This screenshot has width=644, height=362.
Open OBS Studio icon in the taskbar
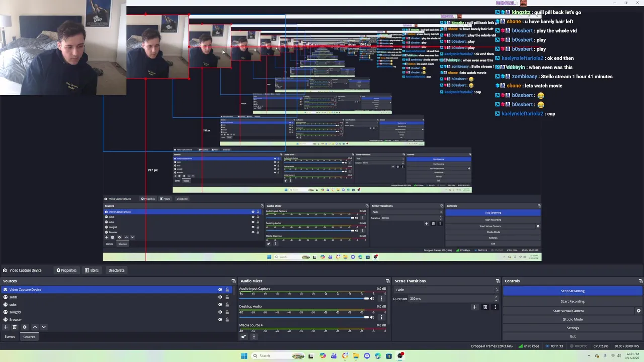coord(400,356)
